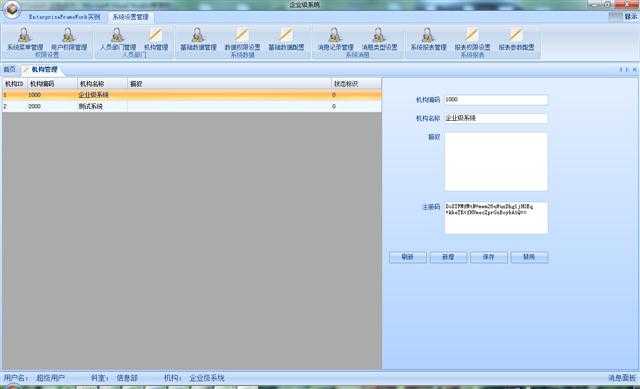Screen dimensions: 640x389
Task: Click the 保存 button
Action: [x=488, y=257]
